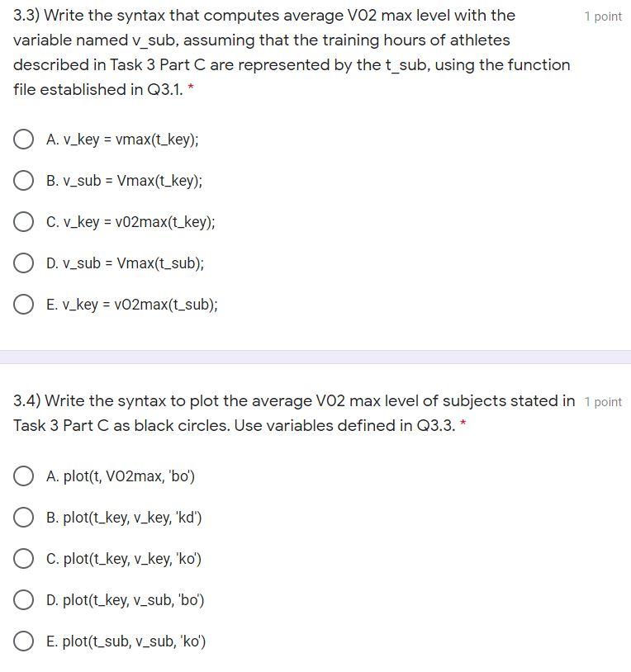
Task: Select answer A for question 3.3
Action: [24, 139]
